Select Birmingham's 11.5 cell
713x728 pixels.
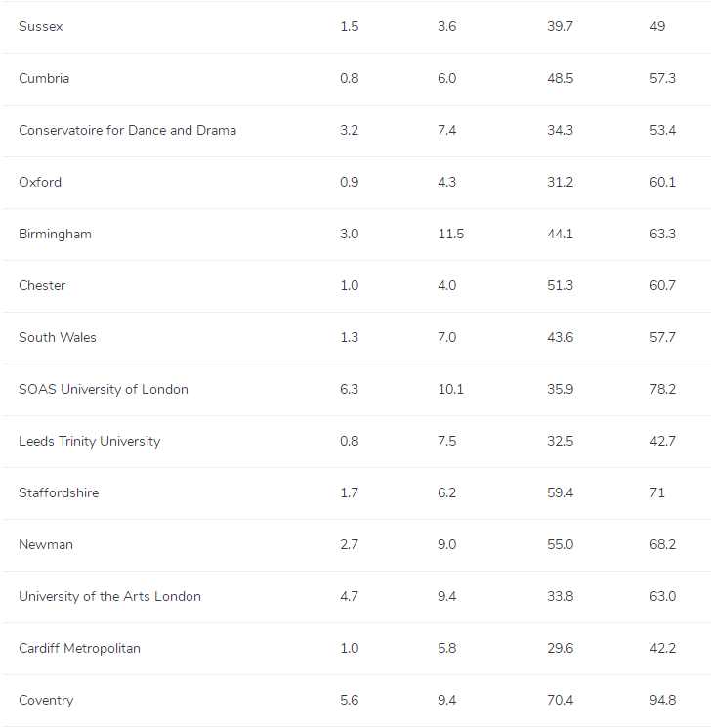click(450, 235)
